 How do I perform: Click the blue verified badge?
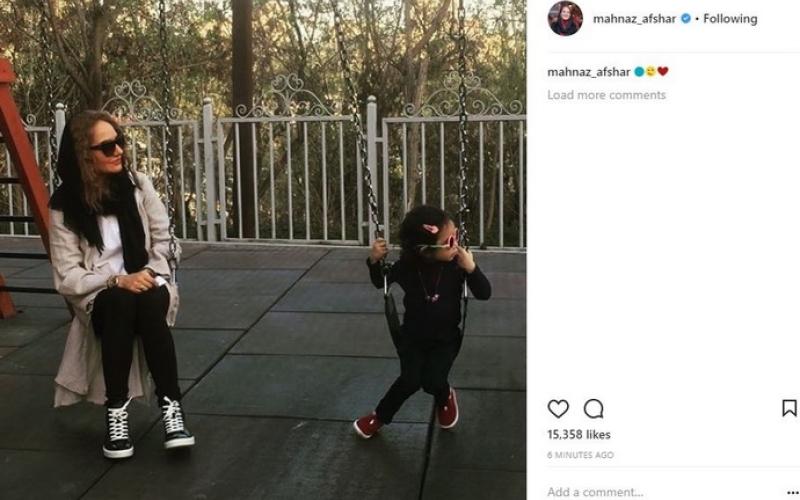(686, 18)
